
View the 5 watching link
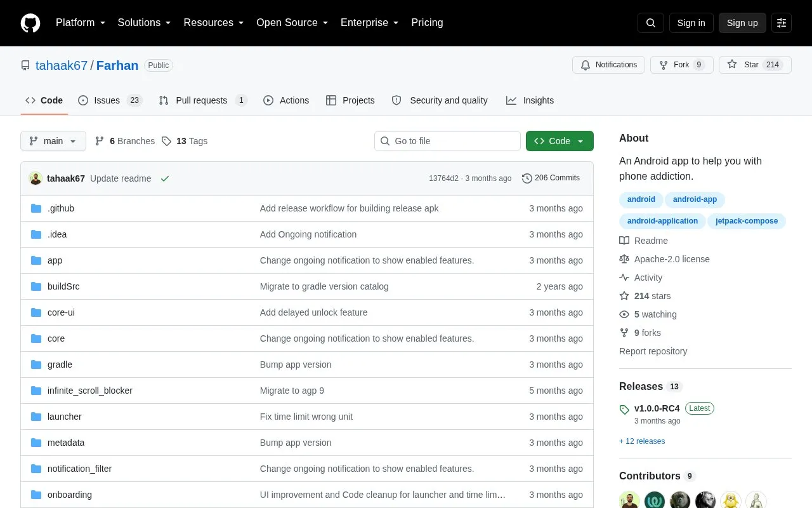(648, 314)
